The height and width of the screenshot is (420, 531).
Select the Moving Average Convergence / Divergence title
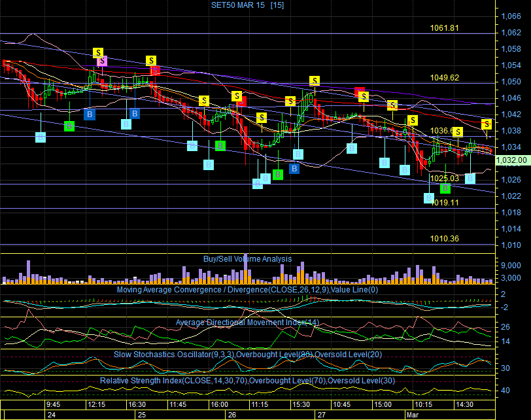pos(248,290)
